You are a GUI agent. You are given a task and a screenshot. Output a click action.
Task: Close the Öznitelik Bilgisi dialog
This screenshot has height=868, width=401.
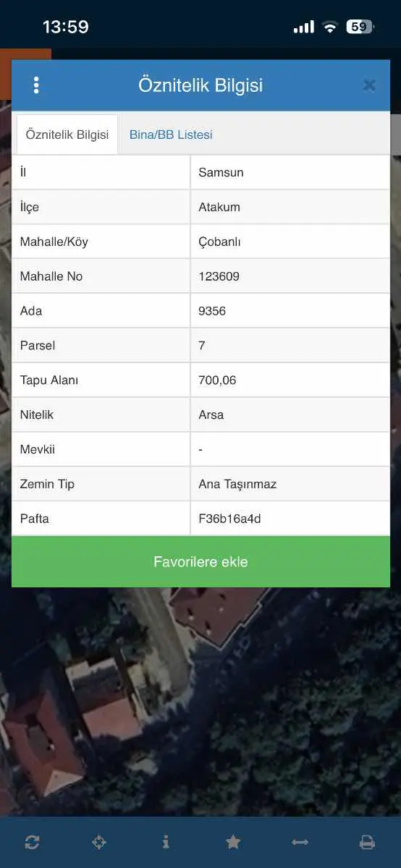[x=369, y=85]
